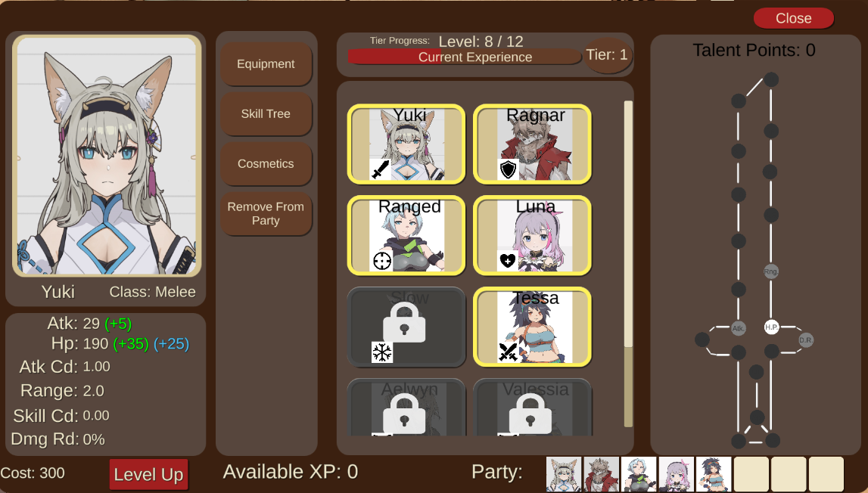Select the Ragnar character card
Image resolution: width=868 pixels, height=493 pixels.
point(533,144)
